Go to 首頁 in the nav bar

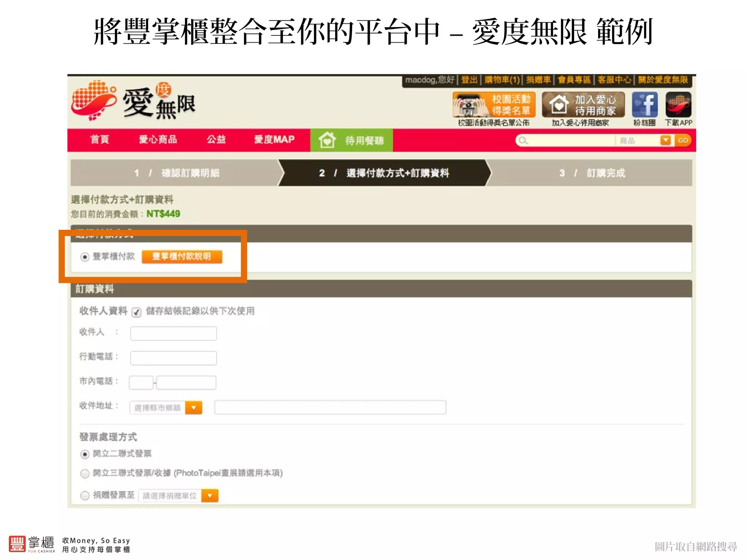coord(100,140)
